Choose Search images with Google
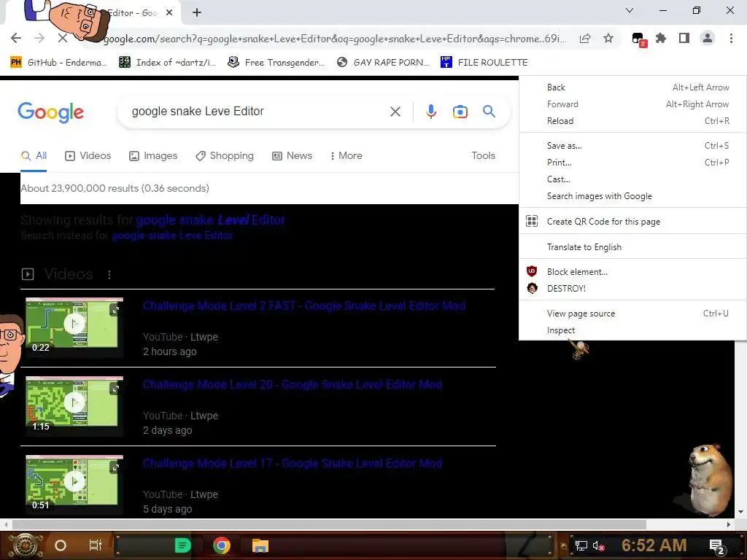747x560 pixels. coord(632,196)
